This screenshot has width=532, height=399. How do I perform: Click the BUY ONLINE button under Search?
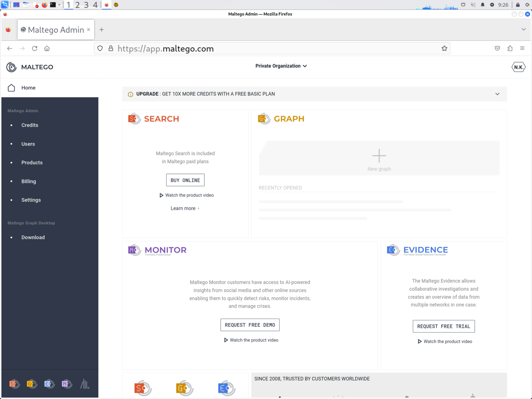point(185,180)
